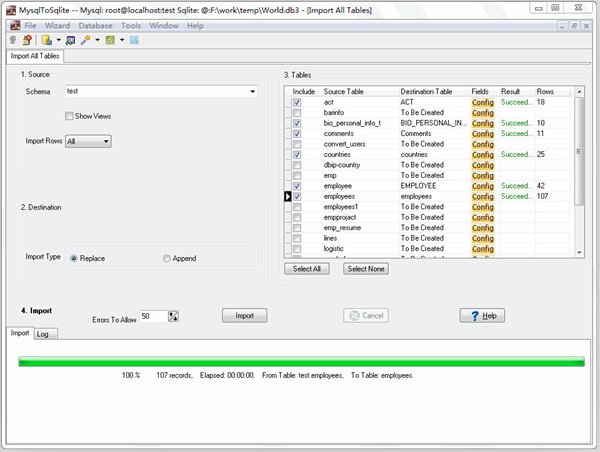The height and width of the screenshot is (452, 600).
Task: Click Config for the logistic table
Action: coord(483,249)
